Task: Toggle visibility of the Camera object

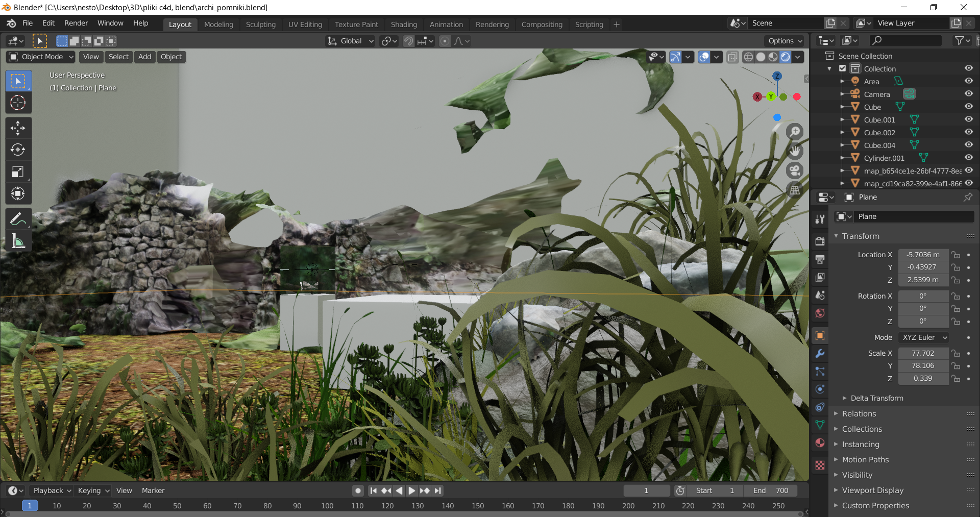Action: [968, 94]
